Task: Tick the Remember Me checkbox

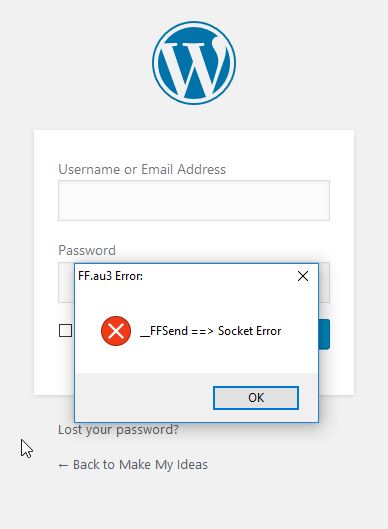Action: coord(65,331)
